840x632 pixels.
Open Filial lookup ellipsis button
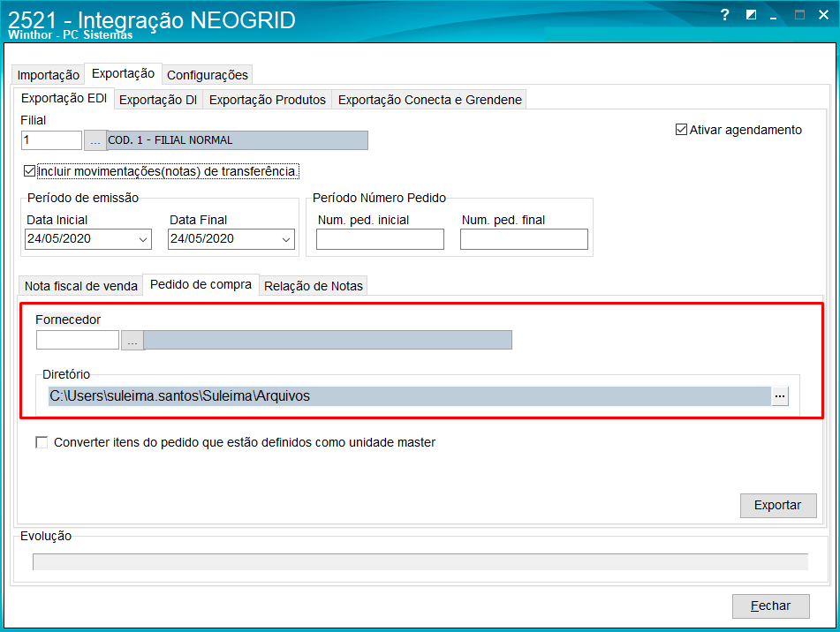[x=95, y=140]
